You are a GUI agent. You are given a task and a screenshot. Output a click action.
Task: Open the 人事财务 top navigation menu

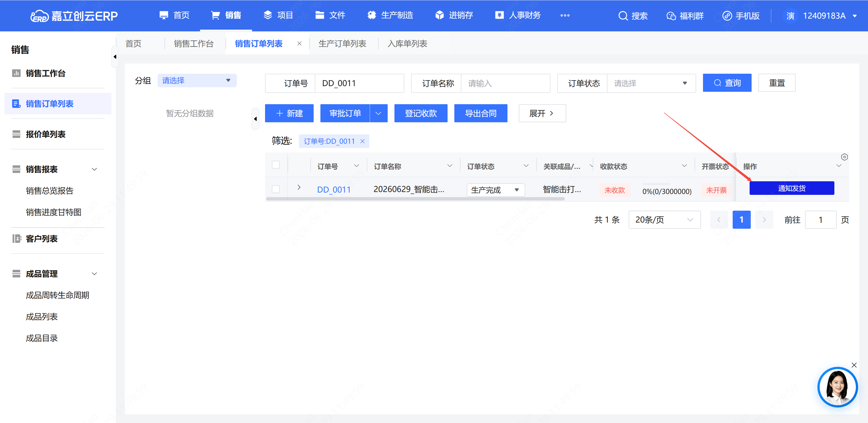tap(518, 15)
